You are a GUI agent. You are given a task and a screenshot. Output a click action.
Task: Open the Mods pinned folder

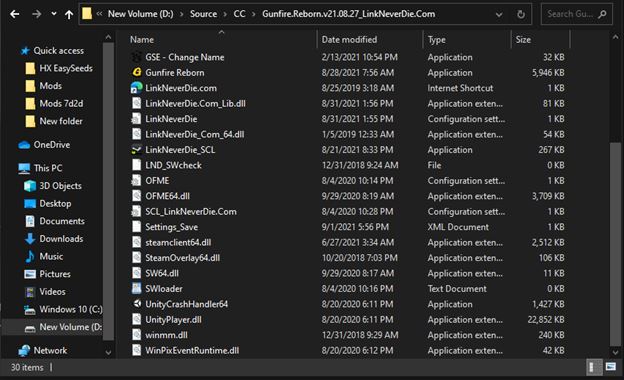pos(51,86)
